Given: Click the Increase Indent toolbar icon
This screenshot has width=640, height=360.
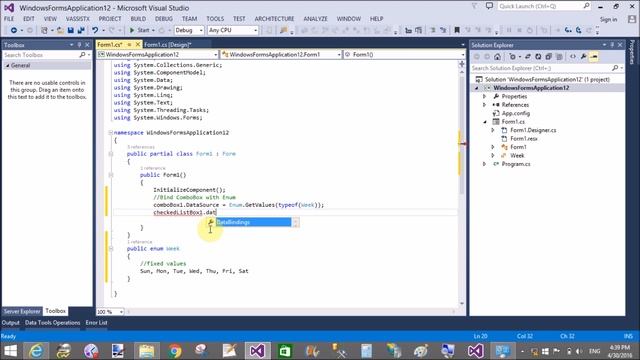Looking at the screenshot, I should coord(418,30).
